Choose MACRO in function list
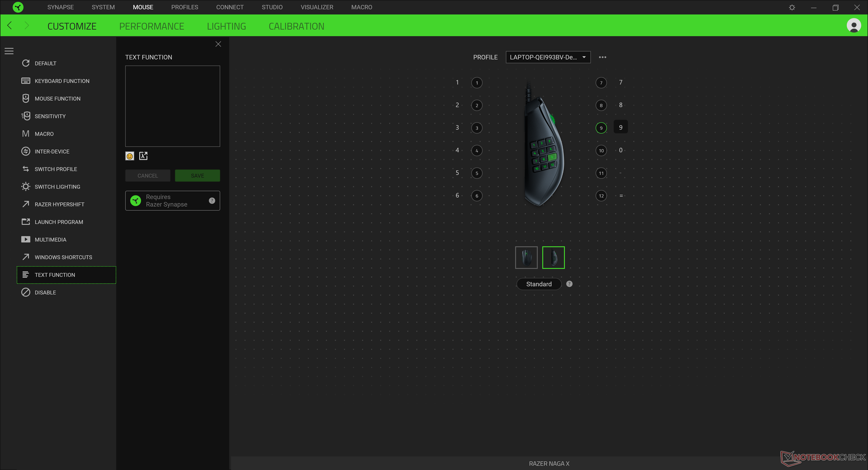The width and height of the screenshot is (868, 470). click(66, 134)
